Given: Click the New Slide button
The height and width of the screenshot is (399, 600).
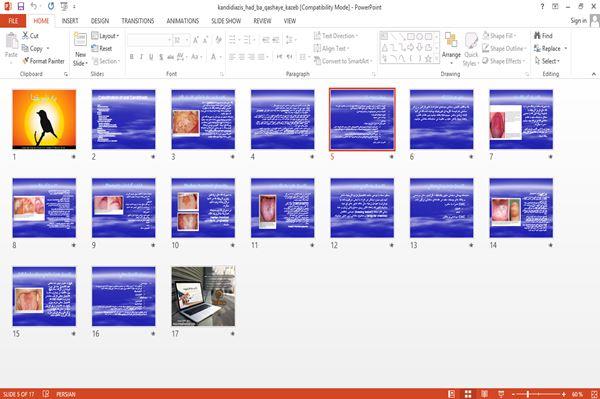Looking at the screenshot, I should pyautogui.click(x=80, y=49).
